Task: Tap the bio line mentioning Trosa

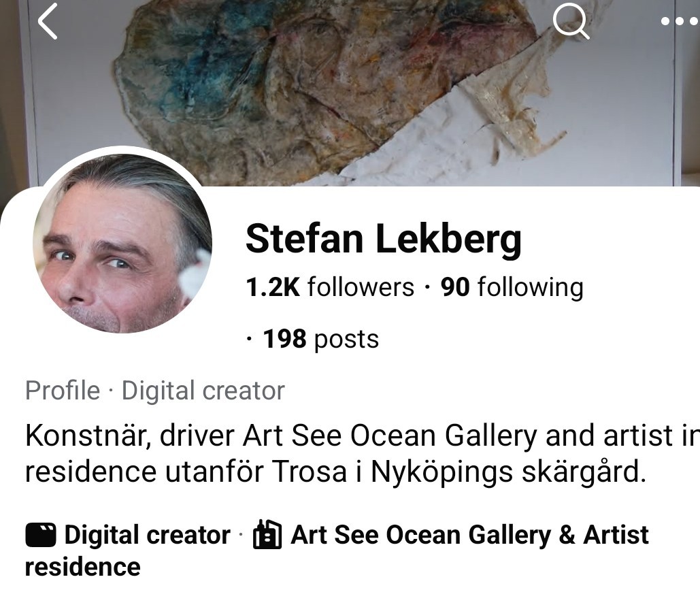Action: pos(336,472)
